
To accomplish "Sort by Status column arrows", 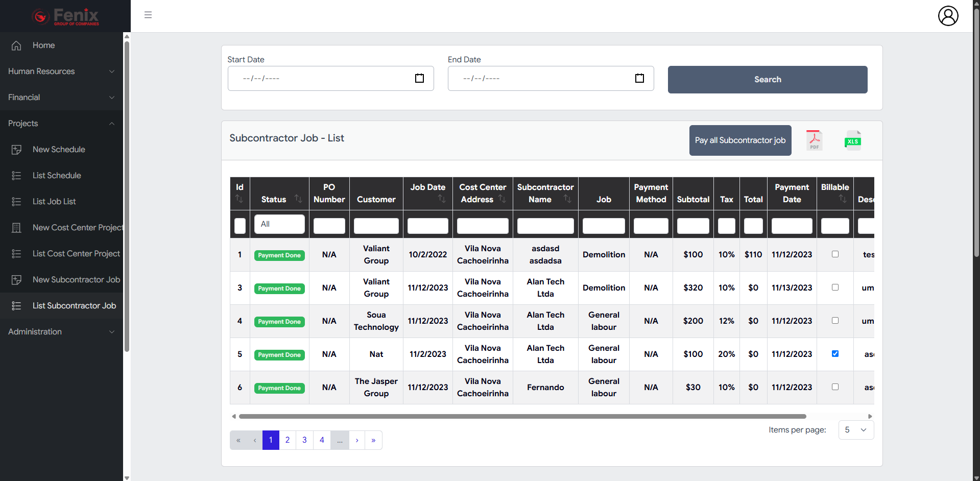I will click(x=298, y=199).
